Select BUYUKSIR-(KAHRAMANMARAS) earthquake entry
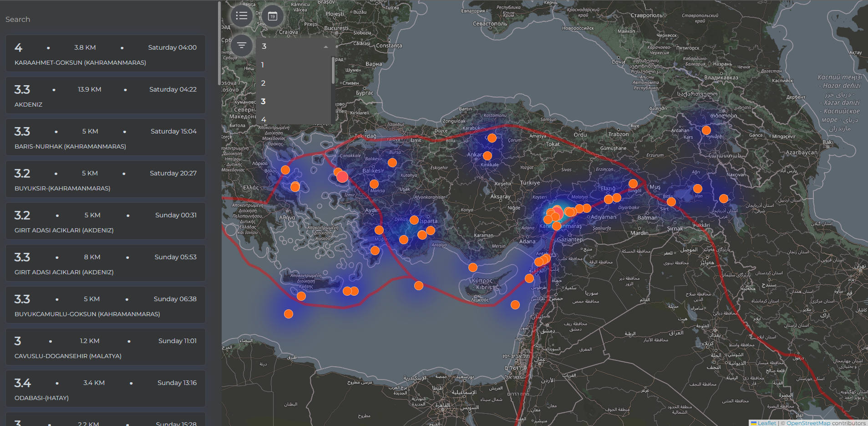868x426 pixels. tap(106, 179)
